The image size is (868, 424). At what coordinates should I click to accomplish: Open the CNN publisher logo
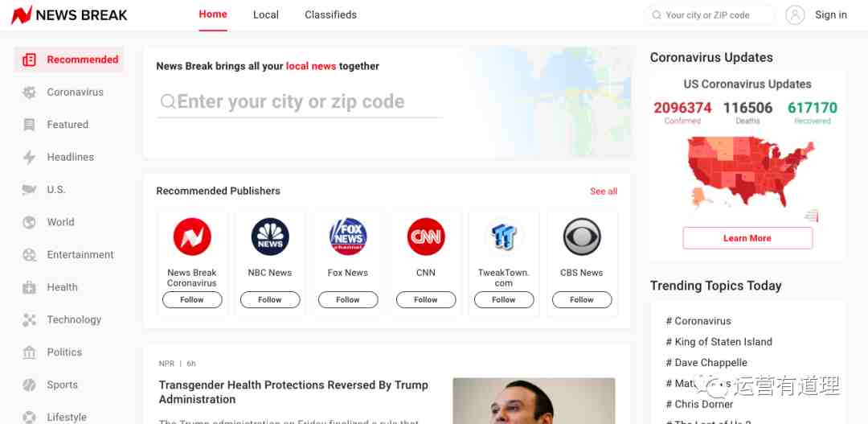tap(426, 237)
